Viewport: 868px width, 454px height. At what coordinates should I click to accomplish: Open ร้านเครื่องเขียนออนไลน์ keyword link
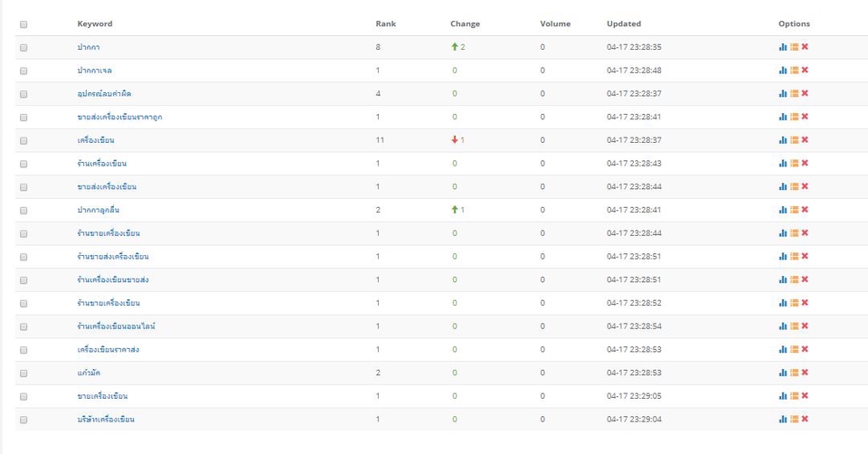[117, 326]
